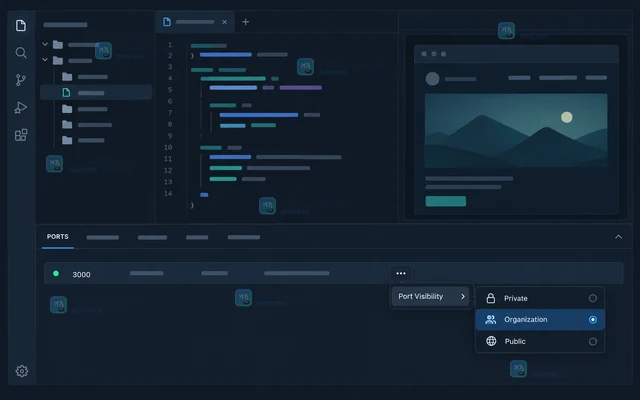The image size is (640, 400).
Task: Close the open editor tab
Action: pos(224,22)
